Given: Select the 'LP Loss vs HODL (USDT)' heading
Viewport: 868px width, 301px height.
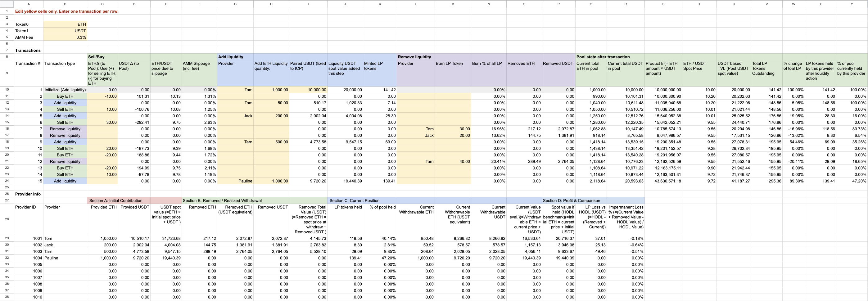Looking at the screenshot, I should pos(591,219).
